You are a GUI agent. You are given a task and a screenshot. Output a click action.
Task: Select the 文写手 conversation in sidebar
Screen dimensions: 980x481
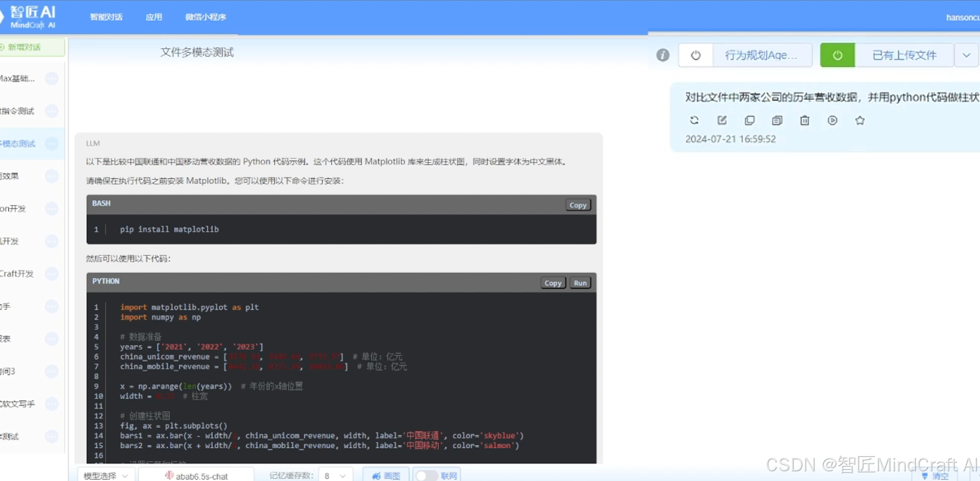pyautogui.click(x=18, y=404)
